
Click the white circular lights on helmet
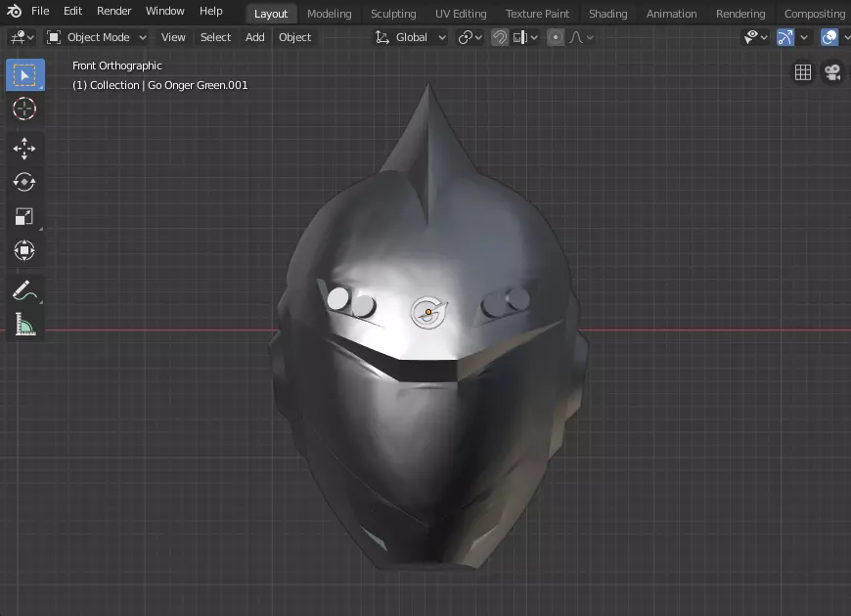350,302
